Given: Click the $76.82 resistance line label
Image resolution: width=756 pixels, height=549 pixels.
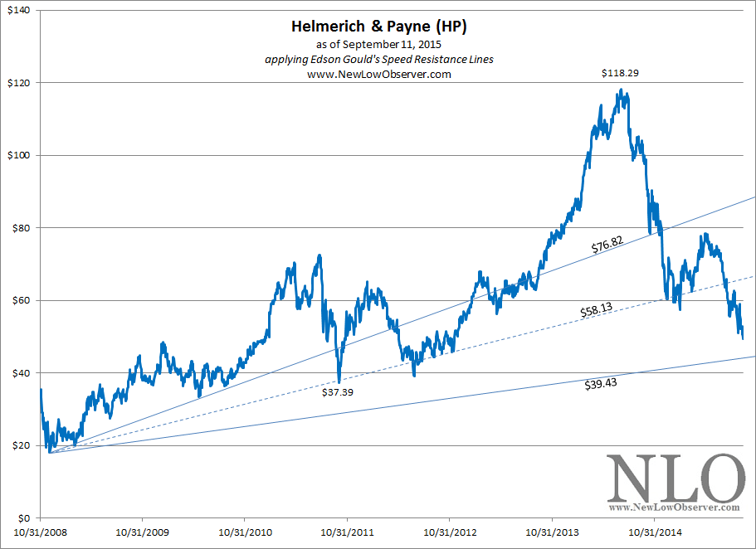Looking at the screenshot, I should [607, 245].
